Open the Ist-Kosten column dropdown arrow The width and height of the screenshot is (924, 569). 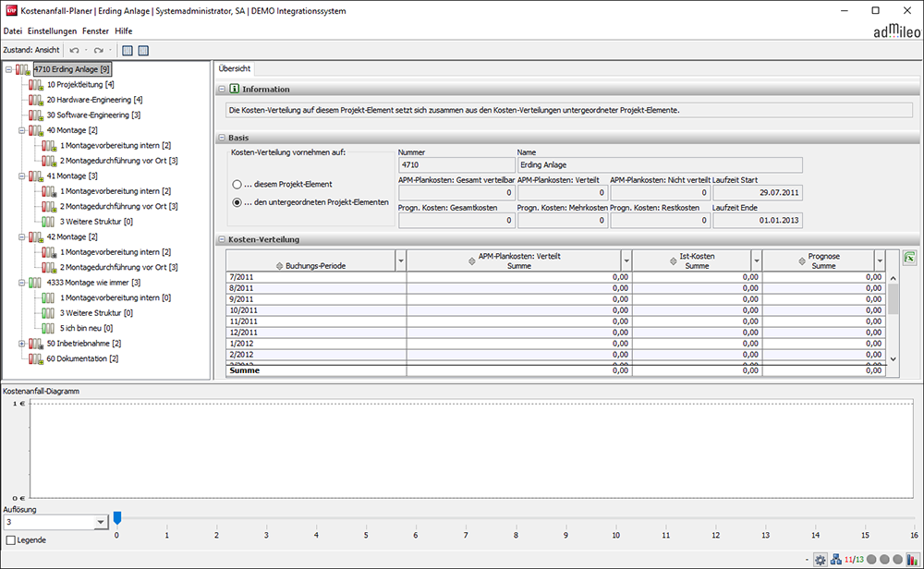pos(757,260)
